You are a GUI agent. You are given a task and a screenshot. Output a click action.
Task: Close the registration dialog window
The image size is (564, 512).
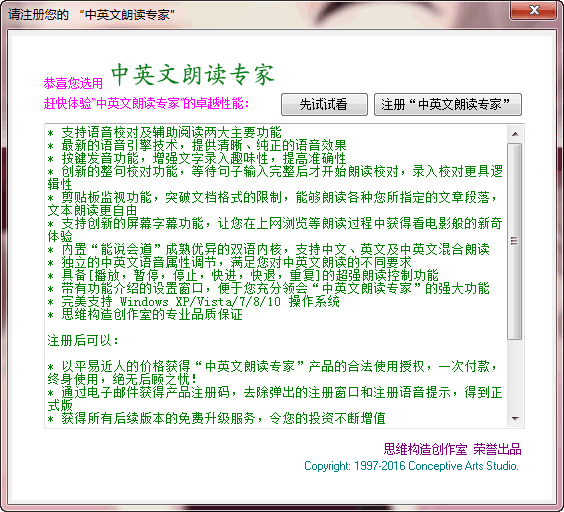pos(535,10)
